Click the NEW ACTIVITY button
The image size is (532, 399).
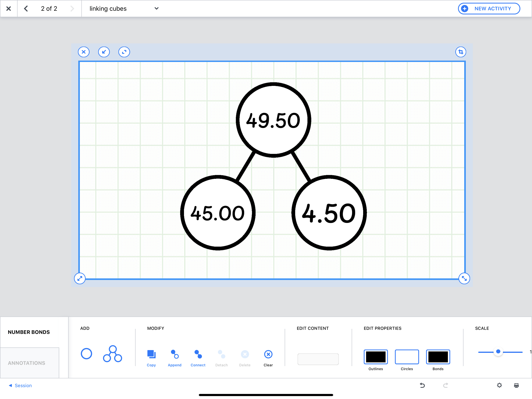click(x=489, y=9)
